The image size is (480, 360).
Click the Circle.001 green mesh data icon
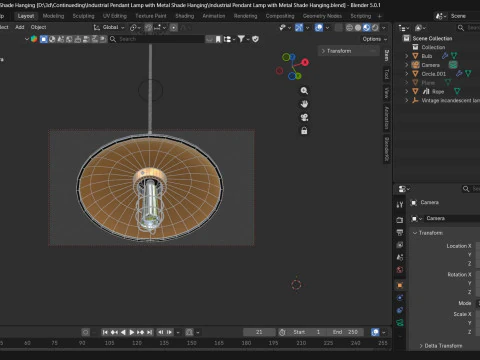click(x=468, y=73)
